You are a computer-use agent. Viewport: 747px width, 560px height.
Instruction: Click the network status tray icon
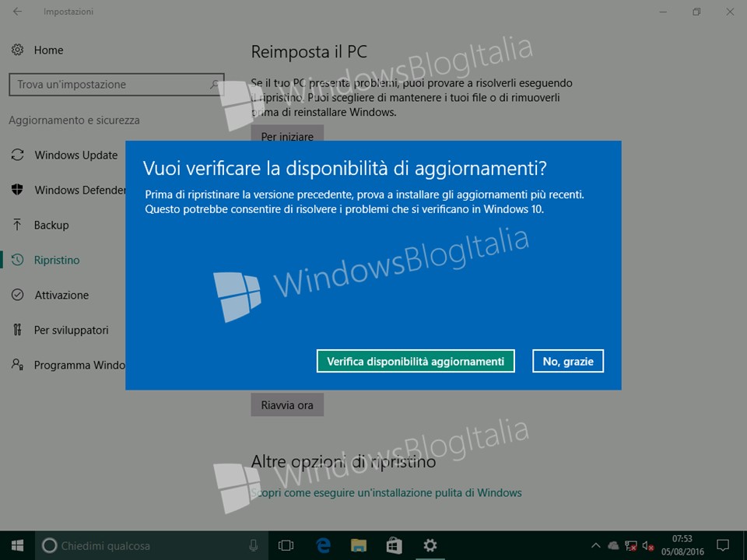coord(631,546)
